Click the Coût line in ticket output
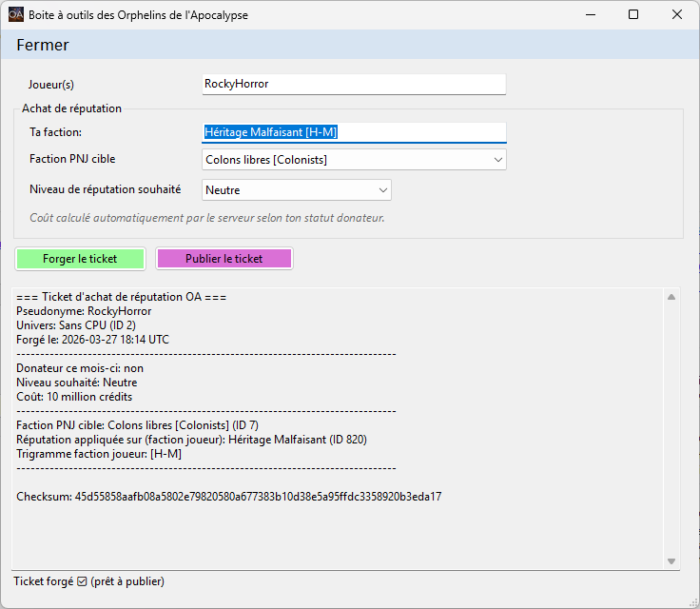The image size is (700, 609). [x=74, y=397]
